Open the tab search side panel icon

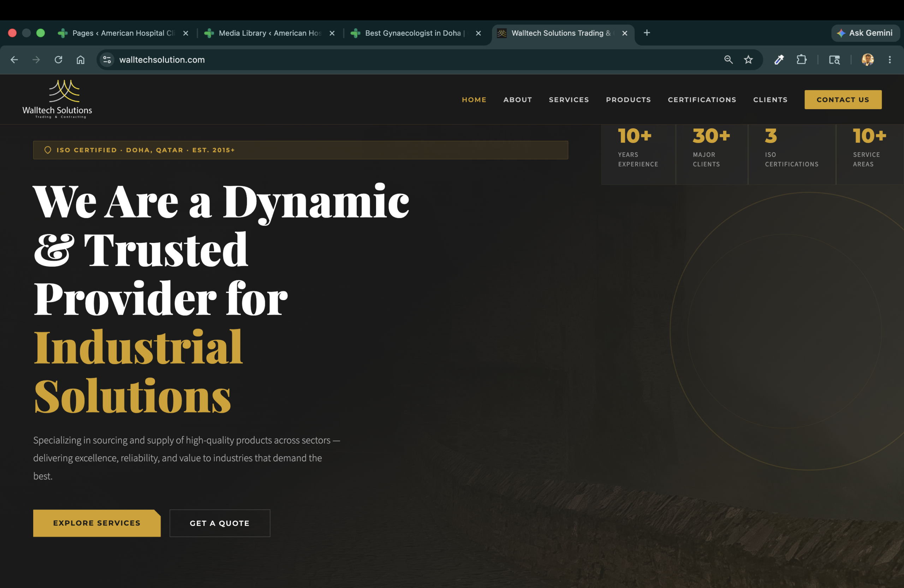(834, 60)
